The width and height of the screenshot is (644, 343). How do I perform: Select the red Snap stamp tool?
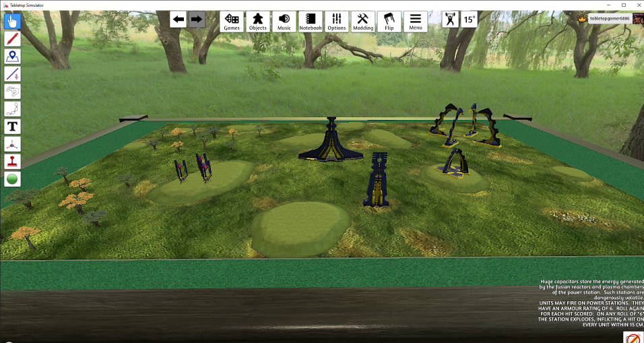pyautogui.click(x=12, y=162)
